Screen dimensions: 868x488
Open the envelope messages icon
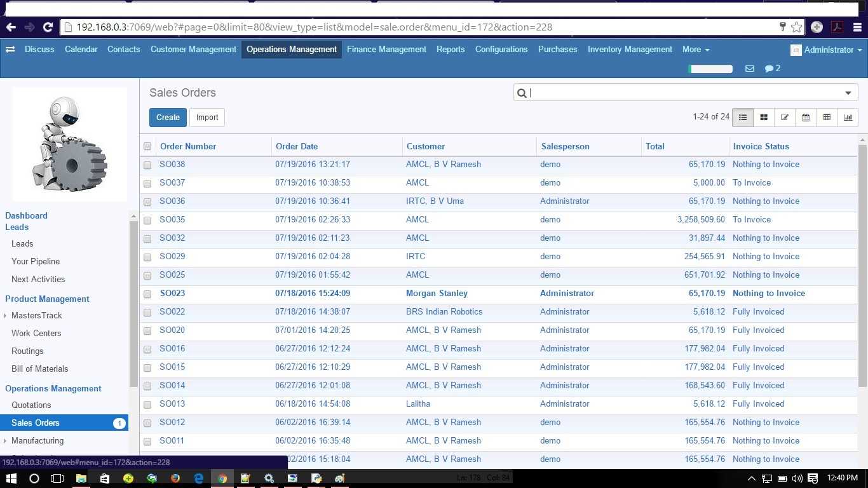tap(750, 69)
